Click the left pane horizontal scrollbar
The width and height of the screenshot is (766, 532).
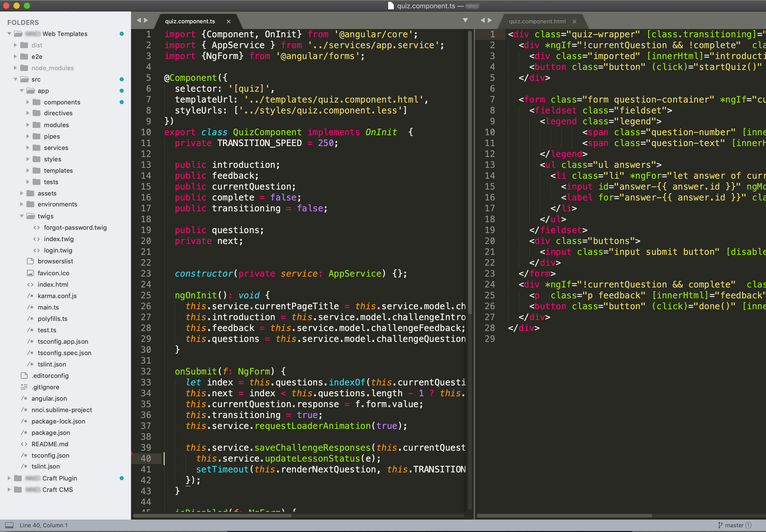click(212, 516)
